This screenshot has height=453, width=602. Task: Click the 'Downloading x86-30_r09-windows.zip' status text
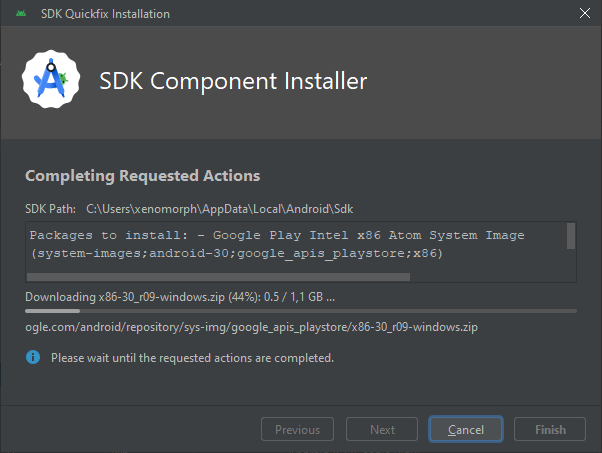pos(180,297)
